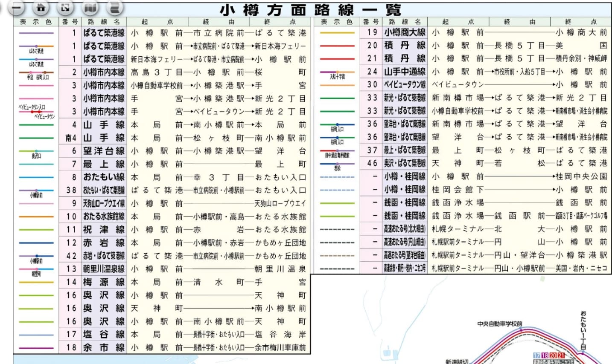The height and width of the screenshot is (364, 612).
Task: Select route name '最上線' for number 7
Action: (x=104, y=164)
